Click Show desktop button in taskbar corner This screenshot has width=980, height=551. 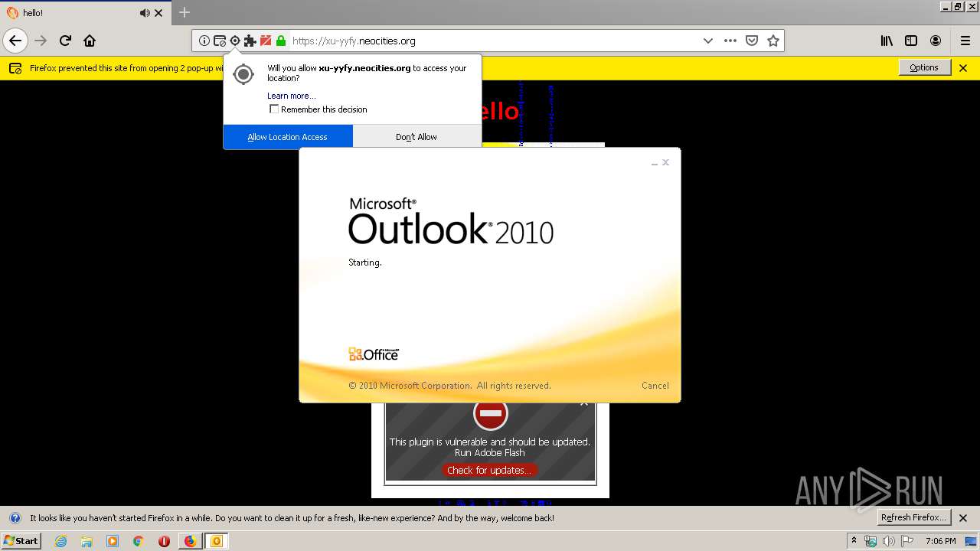pos(972,541)
